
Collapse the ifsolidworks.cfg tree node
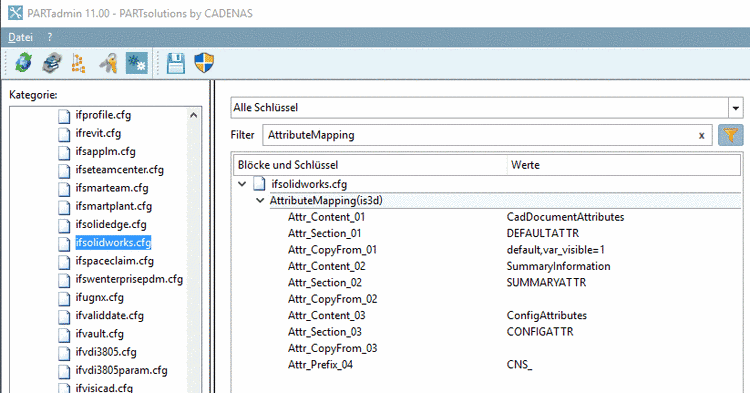[242, 184]
